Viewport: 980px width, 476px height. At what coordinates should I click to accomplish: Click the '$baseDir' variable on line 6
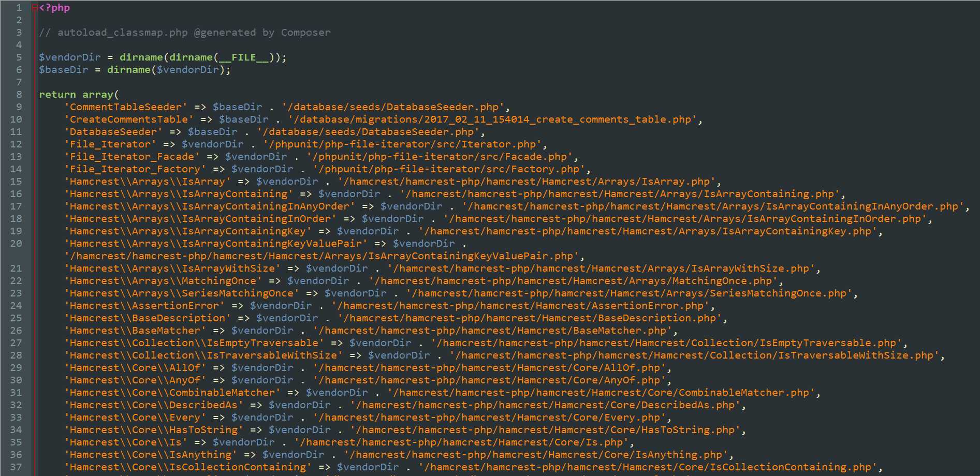(x=64, y=70)
